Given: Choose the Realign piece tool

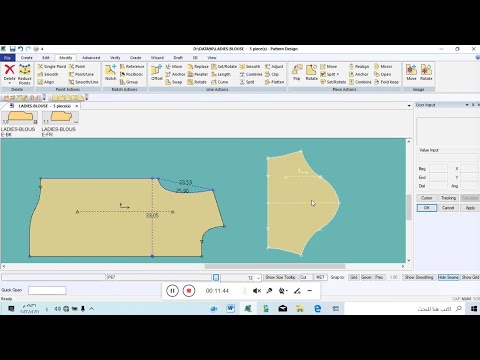Looking at the screenshot, I should (x=359, y=67).
